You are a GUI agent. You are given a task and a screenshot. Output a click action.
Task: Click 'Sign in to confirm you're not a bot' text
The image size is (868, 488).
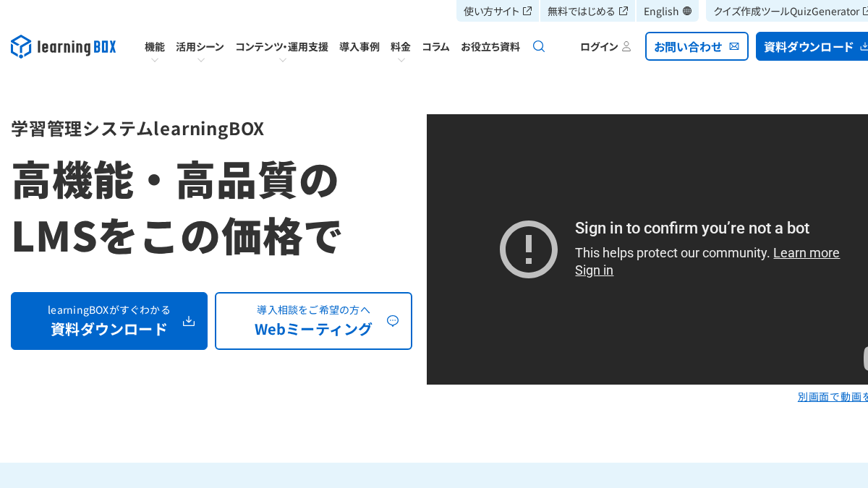pyautogui.click(x=692, y=228)
